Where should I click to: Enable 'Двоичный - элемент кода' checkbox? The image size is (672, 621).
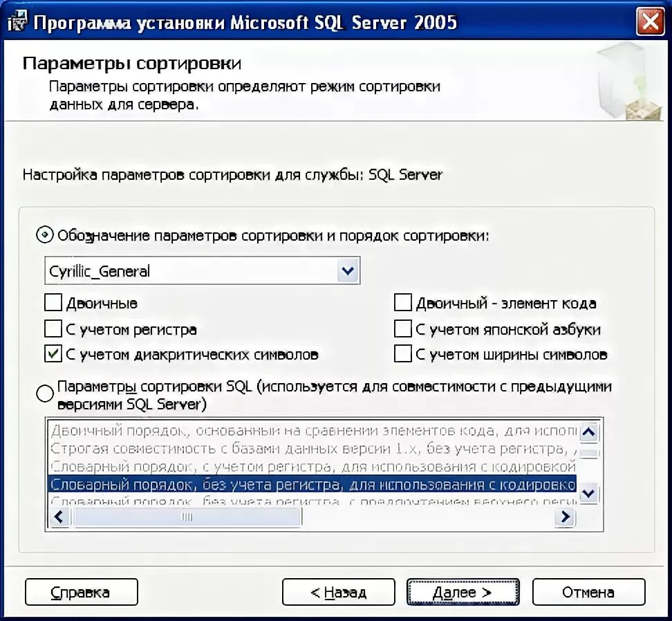[x=403, y=303]
